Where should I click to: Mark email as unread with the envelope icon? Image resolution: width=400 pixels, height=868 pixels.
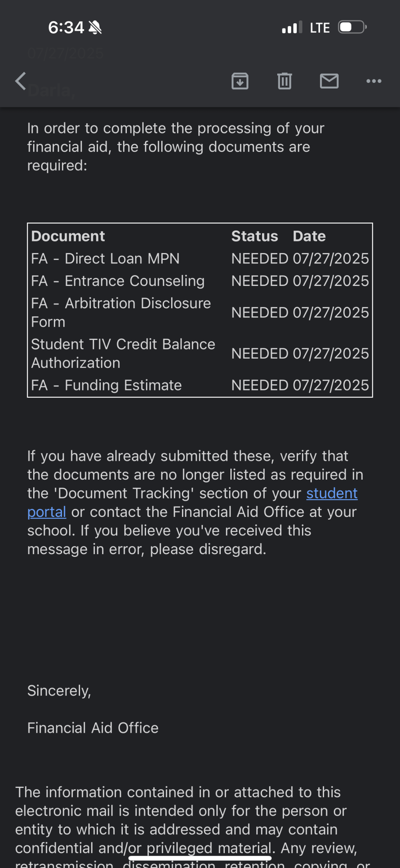[329, 81]
